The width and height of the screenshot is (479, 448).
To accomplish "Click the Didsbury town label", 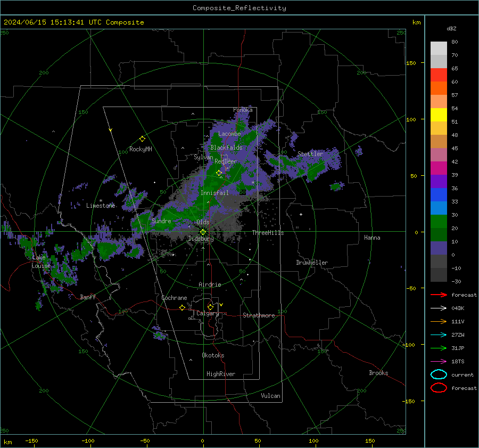I will click(x=201, y=239).
